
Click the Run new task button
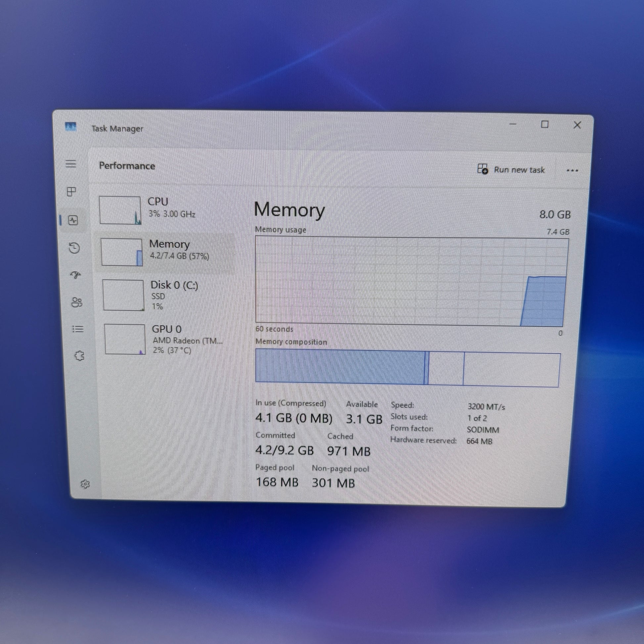point(511,169)
